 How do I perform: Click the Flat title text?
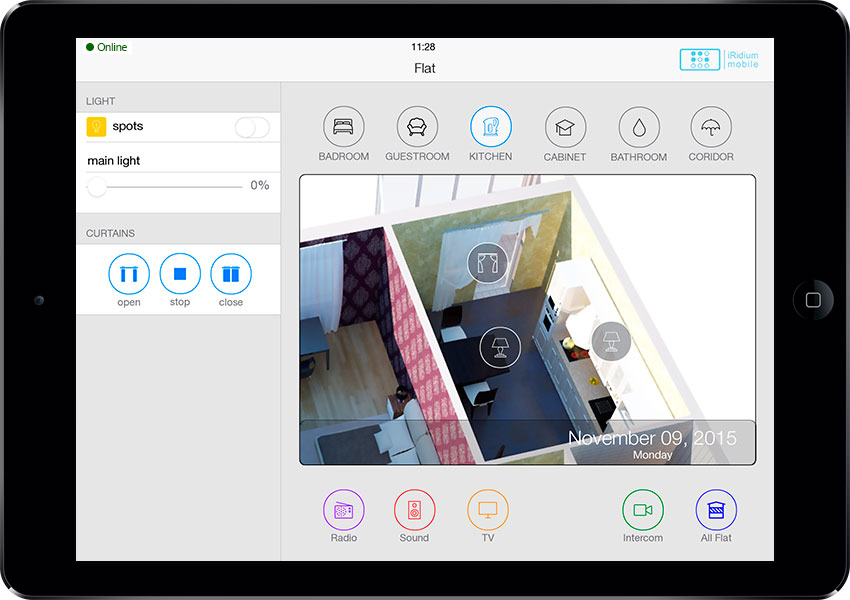coord(424,68)
